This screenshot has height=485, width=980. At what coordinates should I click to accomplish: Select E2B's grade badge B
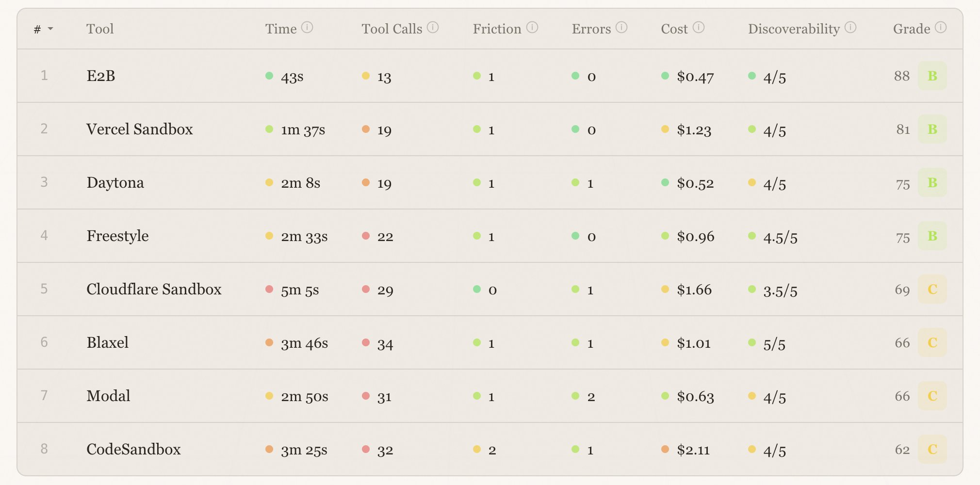tap(932, 76)
